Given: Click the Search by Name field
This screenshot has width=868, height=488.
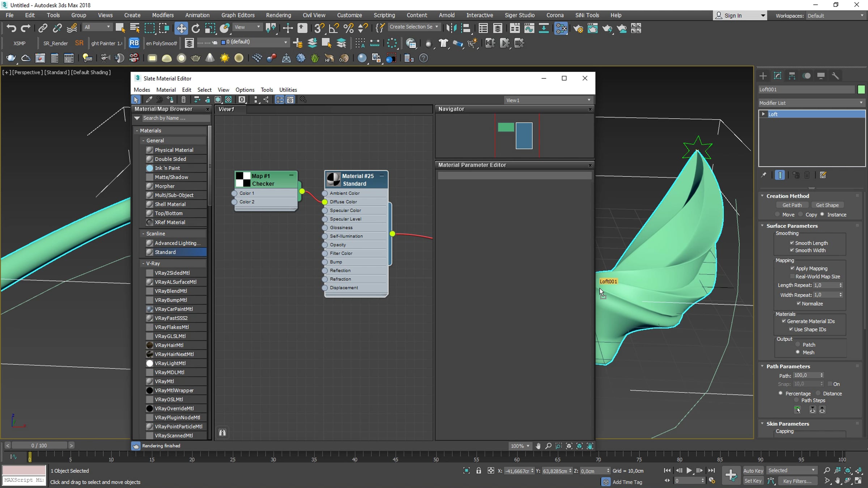Looking at the screenshot, I should (x=176, y=118).
